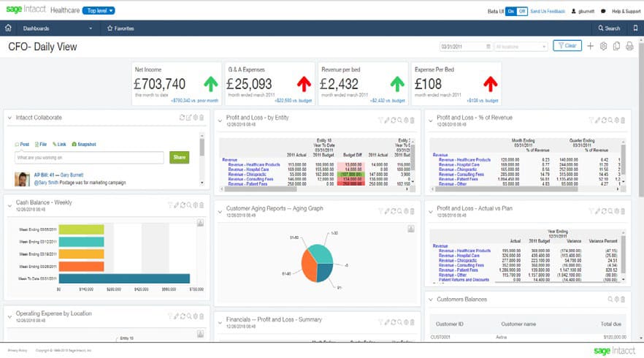The image size is (644, 358).
Task: Open settings for Customer Aging Reports widget
Action: tap(406, 211)
